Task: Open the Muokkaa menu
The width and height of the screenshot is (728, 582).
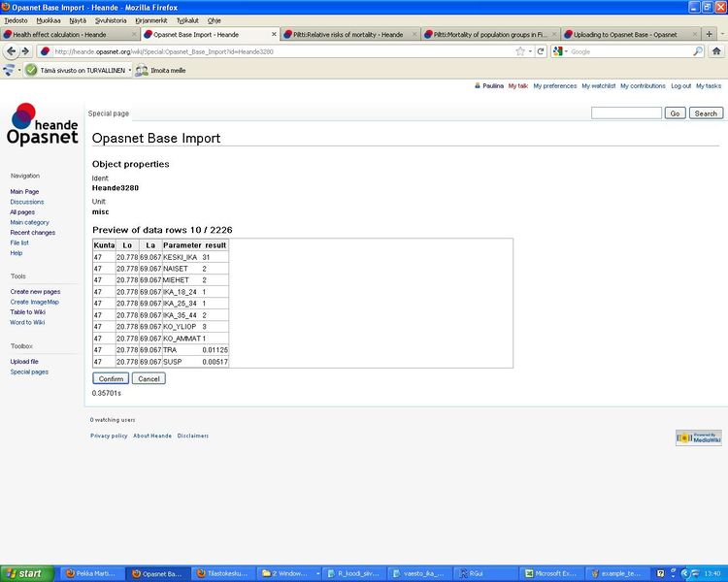Action: [x=49, y=20]
